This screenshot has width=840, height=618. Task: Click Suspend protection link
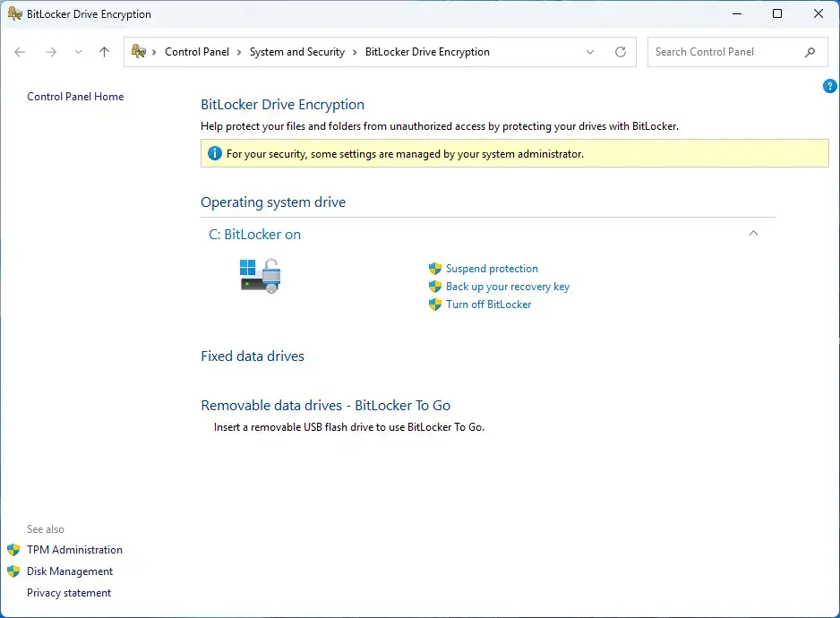click(x=492, y=269)
